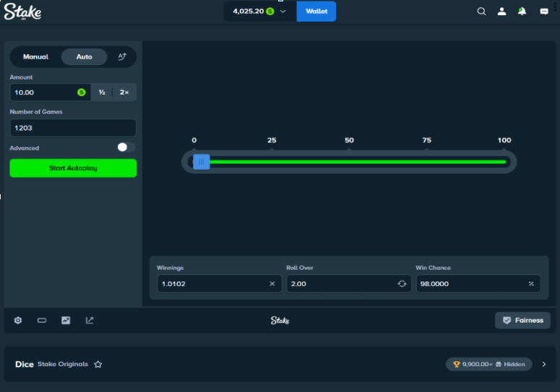560x392 pixels.
Task: Swap Roll Over/Under with the refresh icon
Action: coord(402,284)
